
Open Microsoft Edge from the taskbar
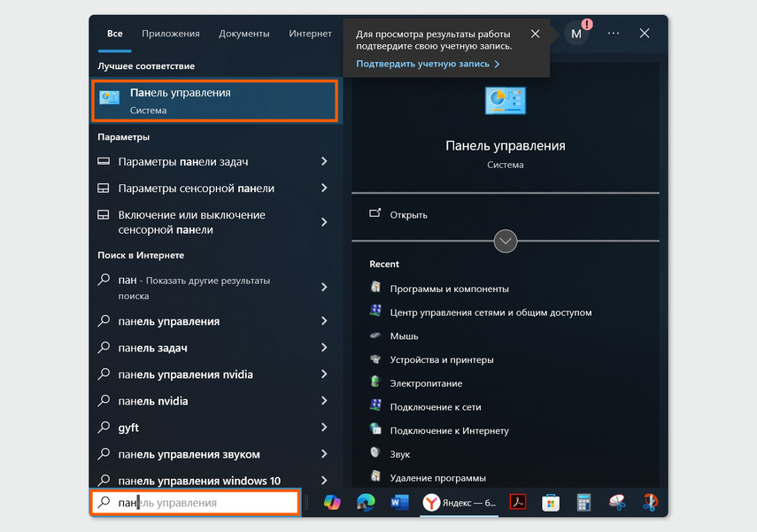coord(366,503)
